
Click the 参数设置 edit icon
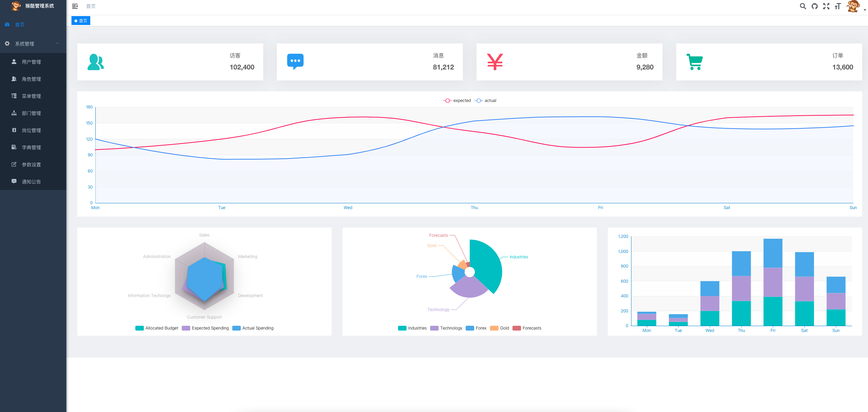tap(14, 164)
